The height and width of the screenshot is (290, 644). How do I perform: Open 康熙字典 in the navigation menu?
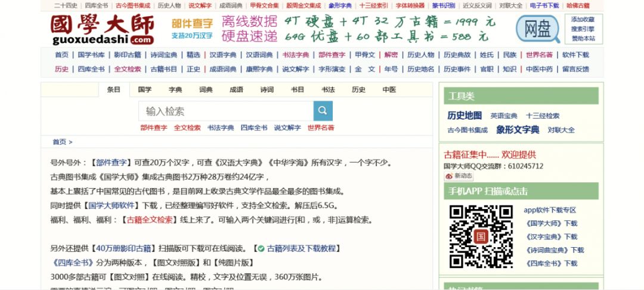[259, 69]
